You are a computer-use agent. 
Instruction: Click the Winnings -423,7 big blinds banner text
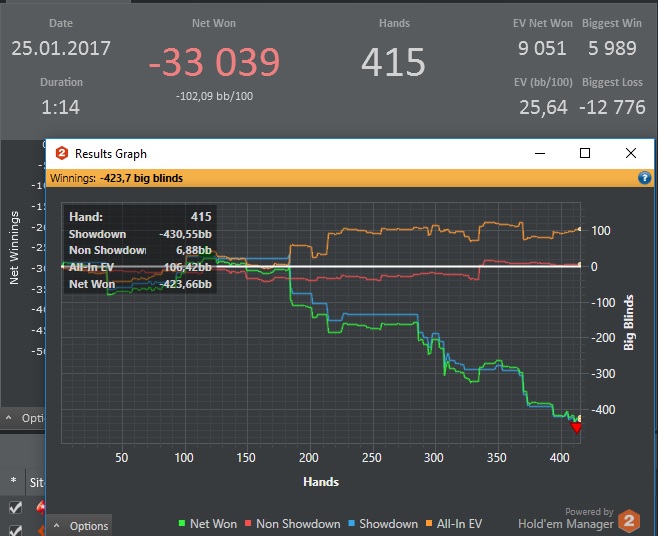click(x=116, y=178)
